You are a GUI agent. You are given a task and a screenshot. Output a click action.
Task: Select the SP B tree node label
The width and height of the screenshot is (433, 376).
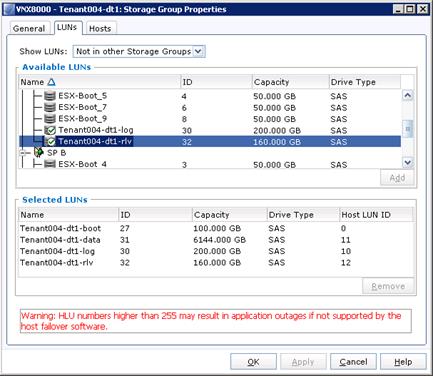click(x=56, y=153)
